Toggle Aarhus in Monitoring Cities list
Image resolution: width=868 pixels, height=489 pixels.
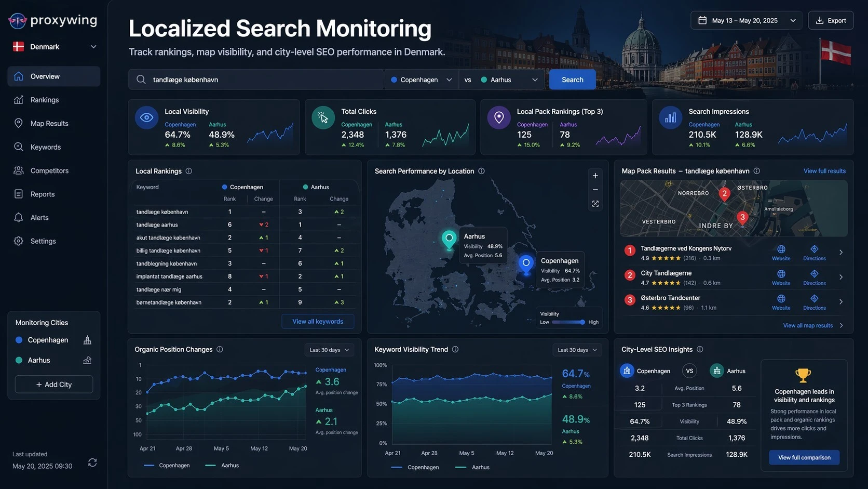pyautogui.click(x=39, y=360)
